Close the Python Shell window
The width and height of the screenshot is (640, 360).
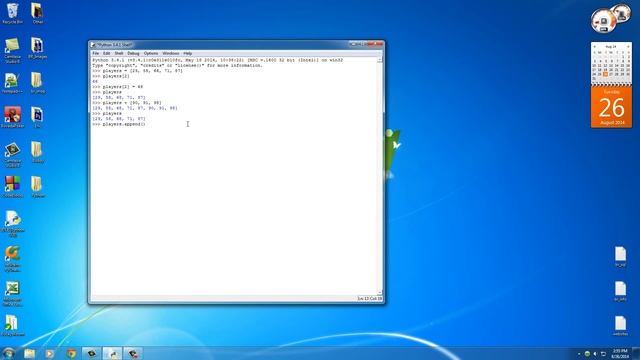pos(376,44)
